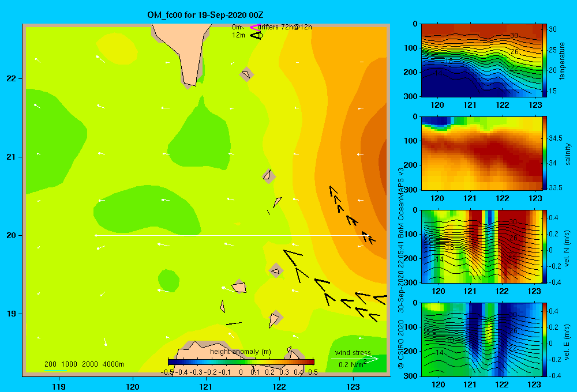Viewport: 577px width, 392px height.
Task: Click the '12m' legend label
Action: (238, 35)
